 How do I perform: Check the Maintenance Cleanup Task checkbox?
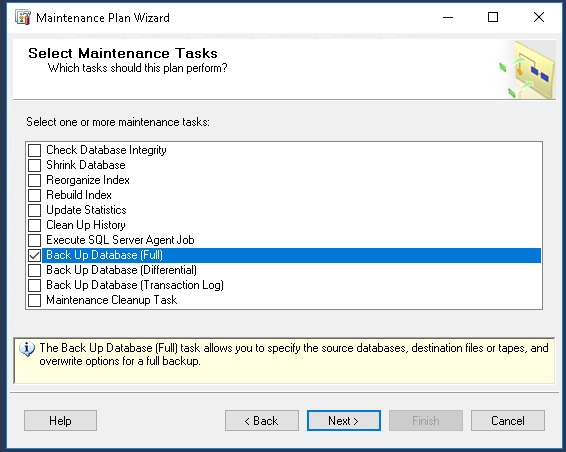(35, 300)
